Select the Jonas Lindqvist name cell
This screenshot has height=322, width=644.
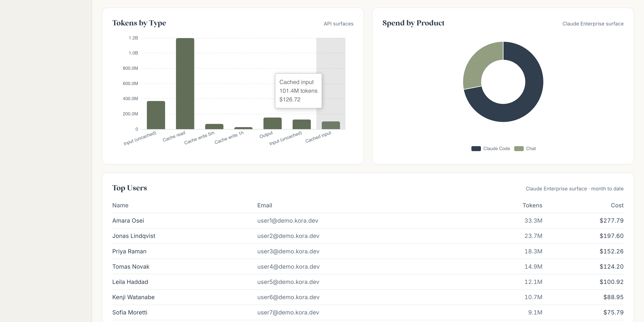[x=134, y=236]
